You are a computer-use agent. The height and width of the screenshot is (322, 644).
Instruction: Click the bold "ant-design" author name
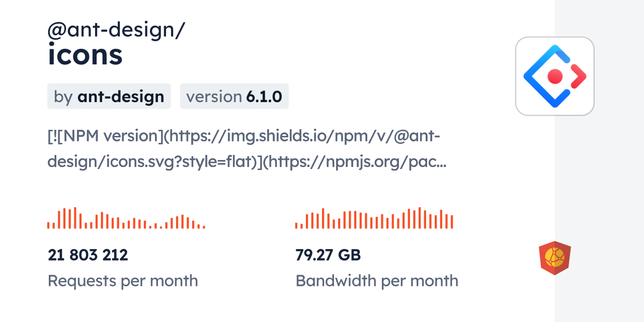(121, 96)
